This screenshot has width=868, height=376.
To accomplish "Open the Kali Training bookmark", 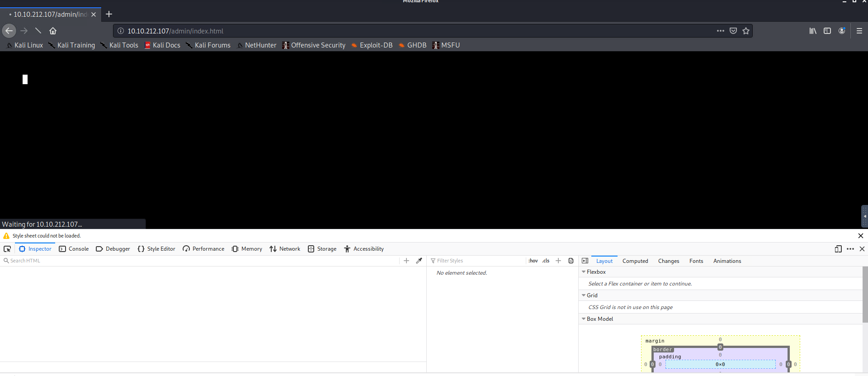I will click(x=72, y=45).
